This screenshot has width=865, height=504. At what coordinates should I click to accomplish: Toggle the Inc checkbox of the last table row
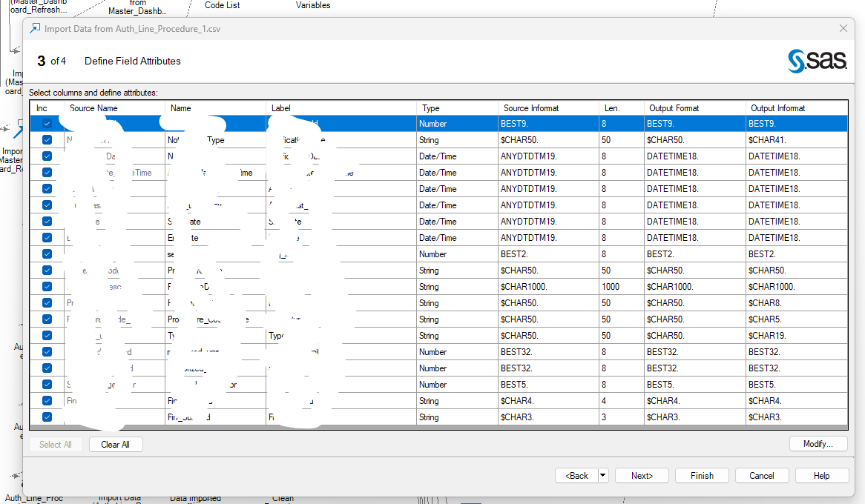point(46,417)
